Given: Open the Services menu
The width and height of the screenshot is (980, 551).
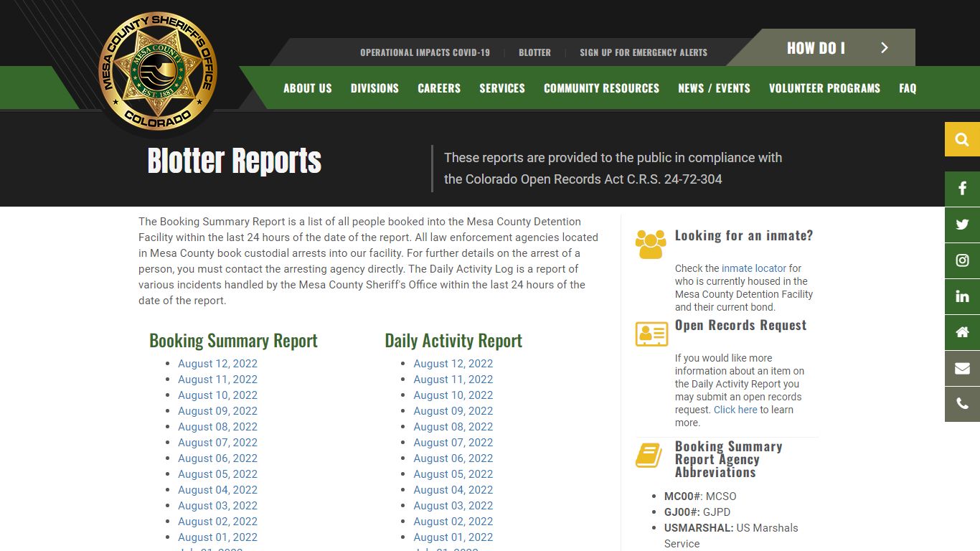Looking at the screenshot, I should [502, 88].
